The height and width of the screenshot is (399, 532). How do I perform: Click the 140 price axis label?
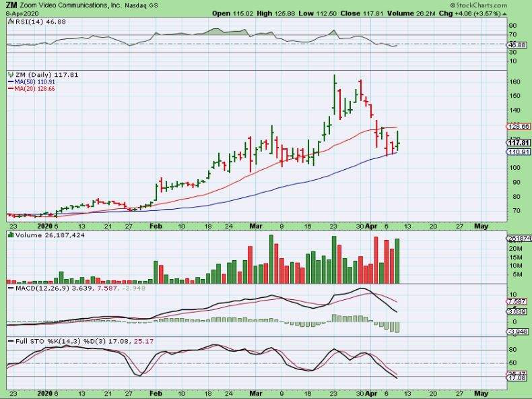click(x=514, y=111)
